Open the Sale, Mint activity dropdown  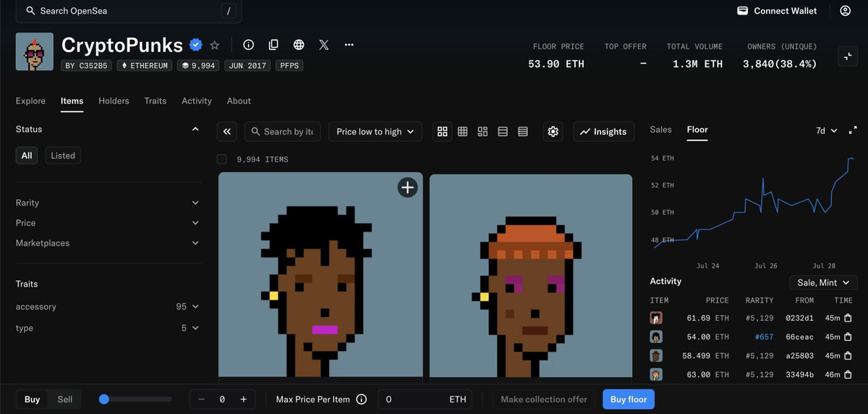coord(823,282)
